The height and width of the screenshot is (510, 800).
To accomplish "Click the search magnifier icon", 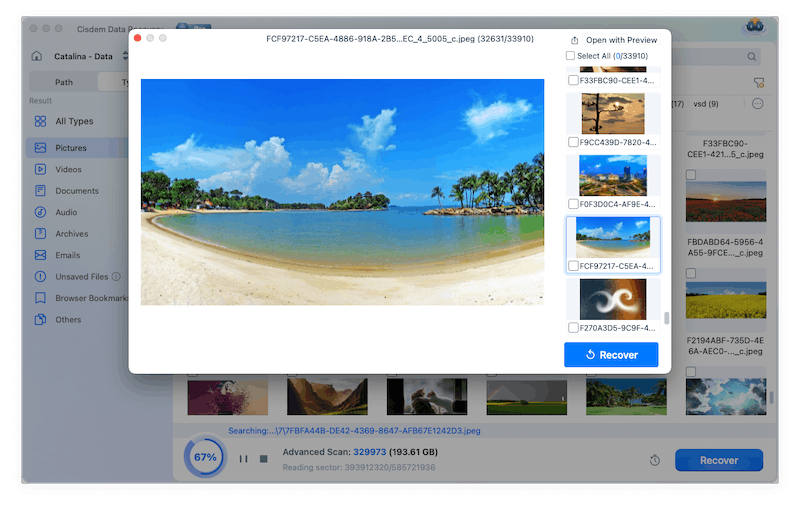I will 752,57.
